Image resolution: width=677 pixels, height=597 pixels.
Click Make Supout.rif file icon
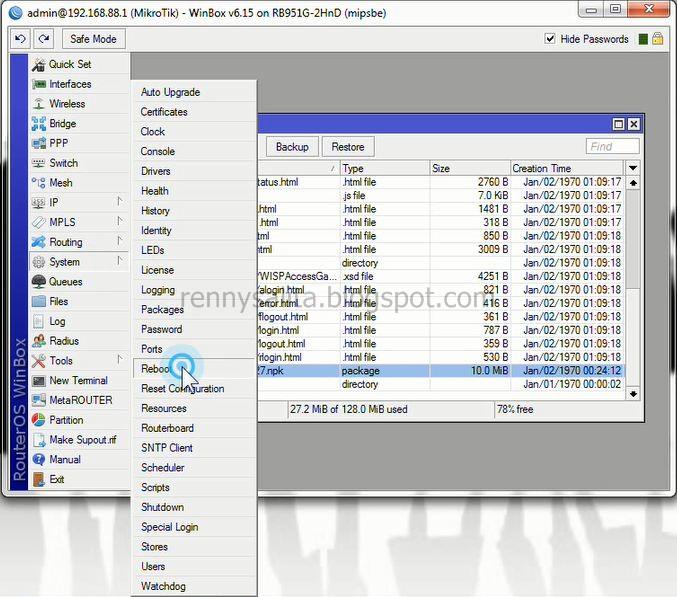click(38, 440)
